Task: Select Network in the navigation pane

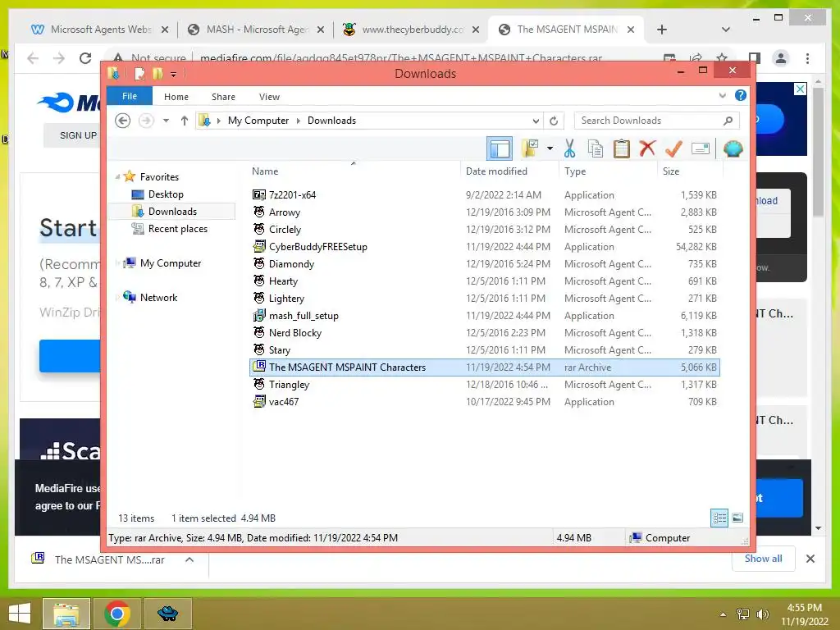Action: (x=158, y=297)
